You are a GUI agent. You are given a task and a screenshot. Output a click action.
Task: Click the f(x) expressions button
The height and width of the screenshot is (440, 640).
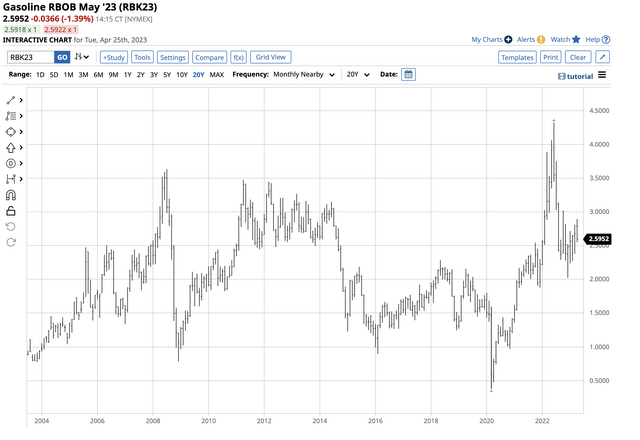[238, 57]
